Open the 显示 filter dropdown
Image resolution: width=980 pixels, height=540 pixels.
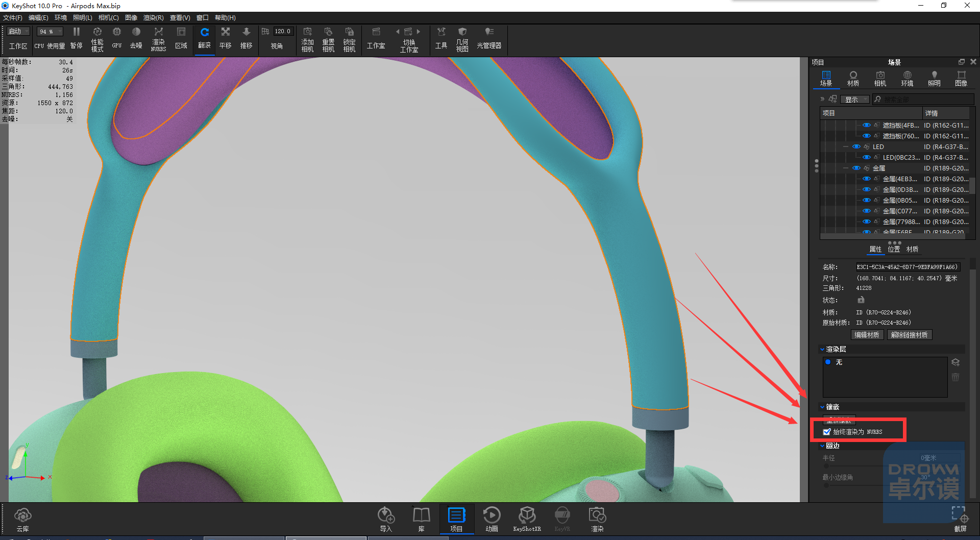[855, 100]
